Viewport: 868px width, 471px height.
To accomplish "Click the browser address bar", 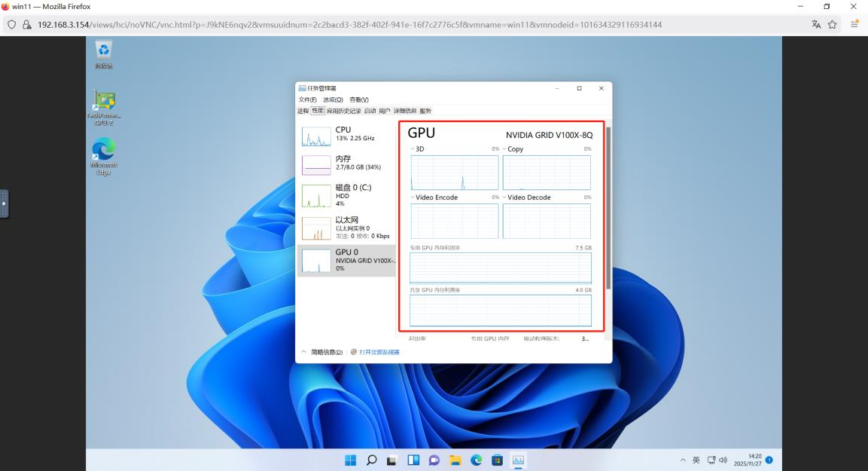I will coord(301,23).
